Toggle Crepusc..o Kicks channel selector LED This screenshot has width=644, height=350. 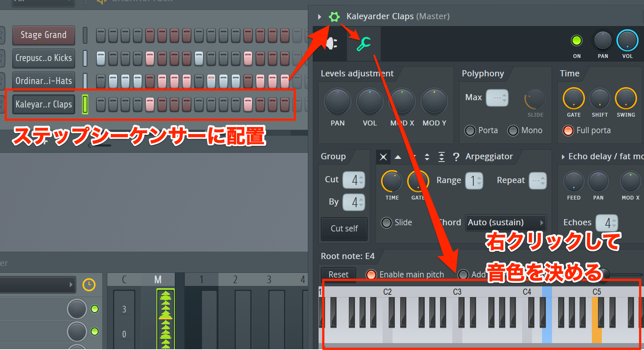pos(85,58)
